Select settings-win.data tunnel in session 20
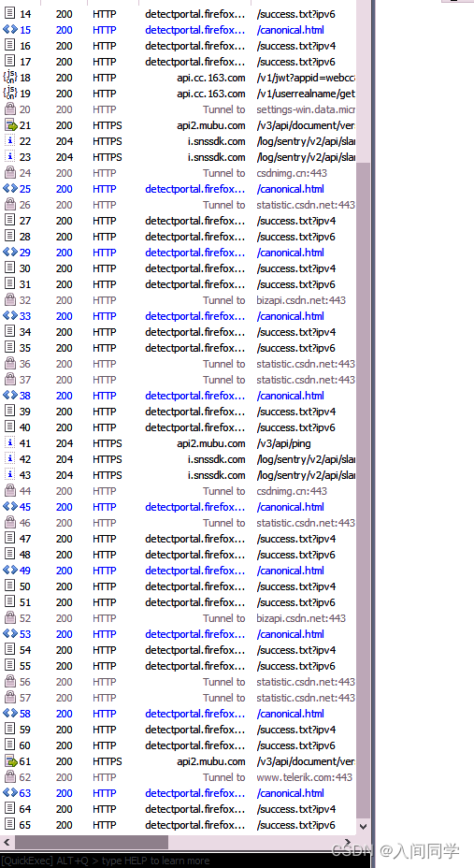 pyautogui.click(x=306, y=109)
